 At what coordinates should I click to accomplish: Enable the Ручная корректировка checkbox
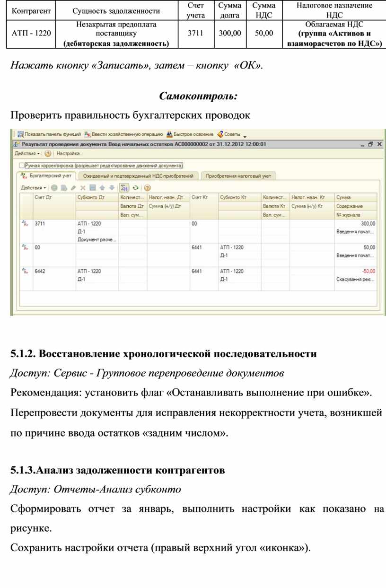click(21, 166)
